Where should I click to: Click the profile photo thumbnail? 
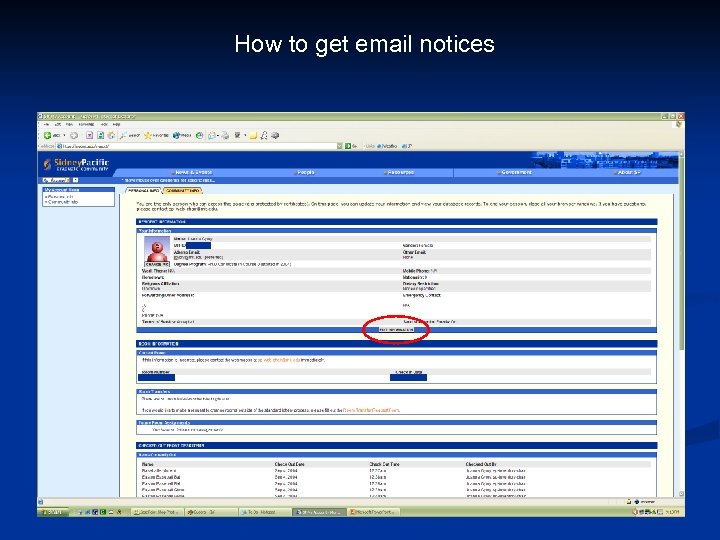pyautogui.click(x=157, y=249)
